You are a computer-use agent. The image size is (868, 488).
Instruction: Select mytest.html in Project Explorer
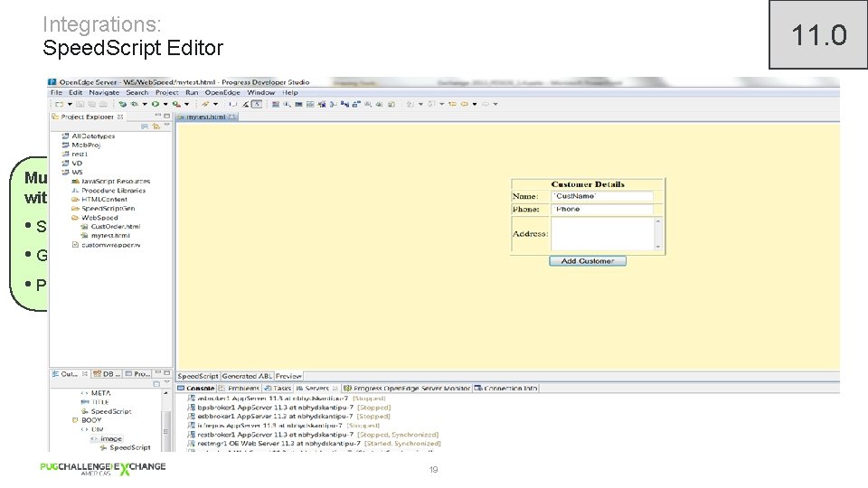pyautogui.click(x=106, y=236)
